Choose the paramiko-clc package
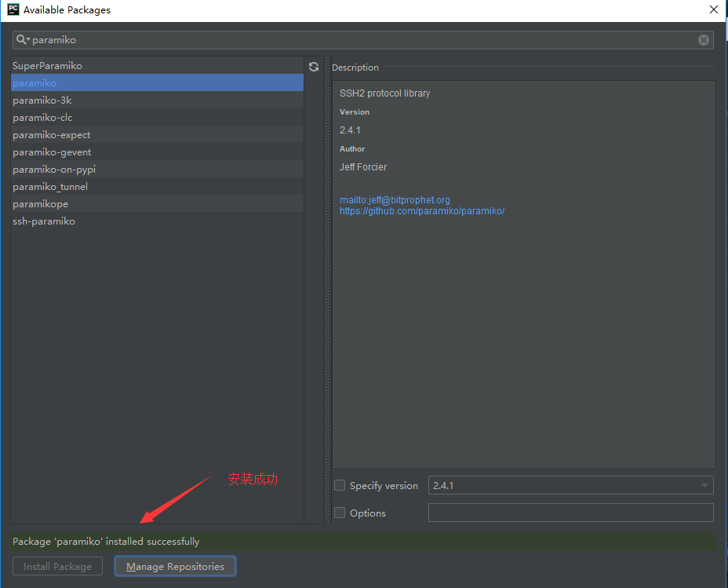Viewport: 728px width, 588px height. click(157, 118)
